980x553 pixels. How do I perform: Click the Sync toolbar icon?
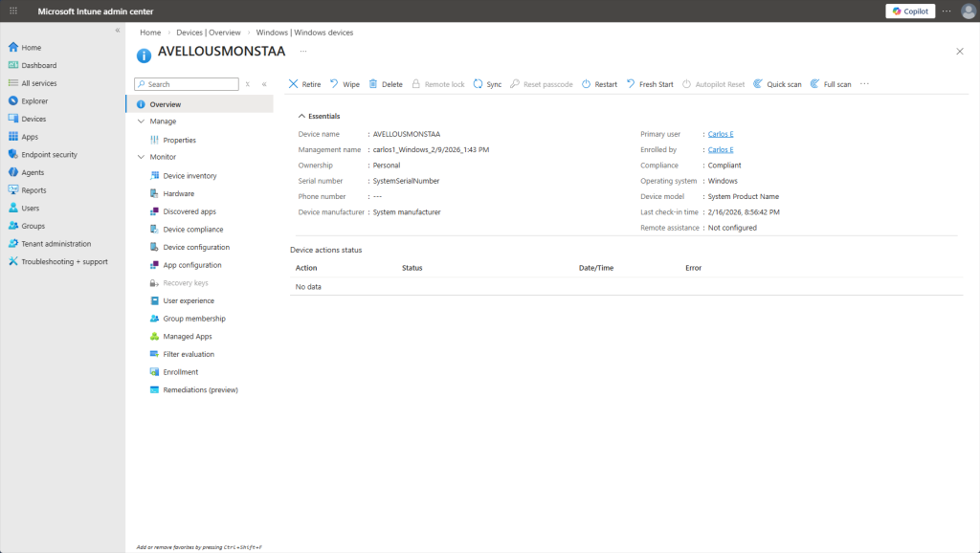tap(479, 84)
